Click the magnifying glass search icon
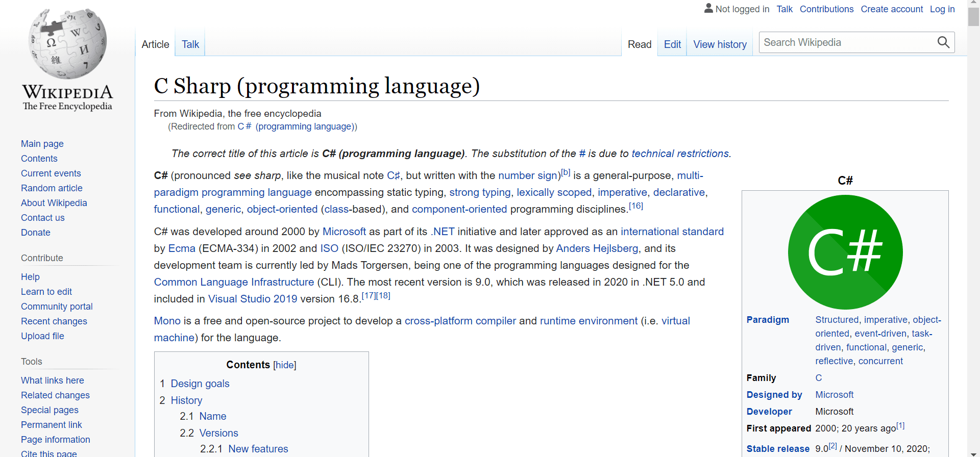Image resolution: width=980 pixels, height=457 pixels. tap(943, 42)
